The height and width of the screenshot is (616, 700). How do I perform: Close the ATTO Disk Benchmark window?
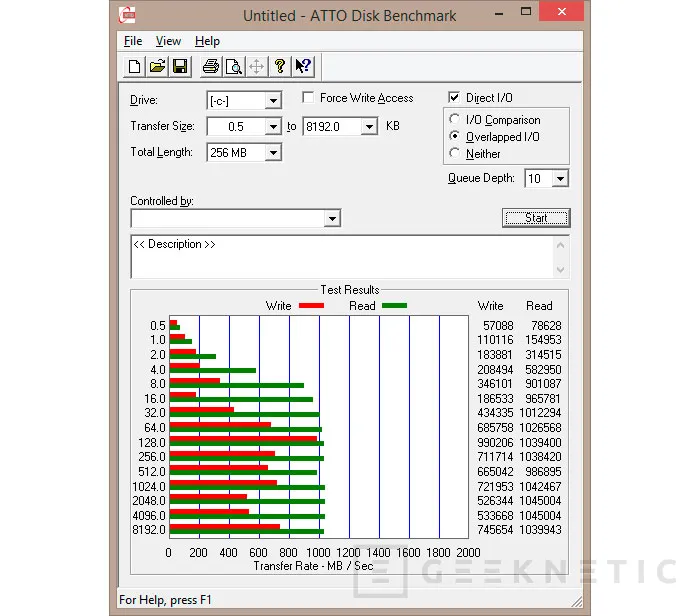562,12
